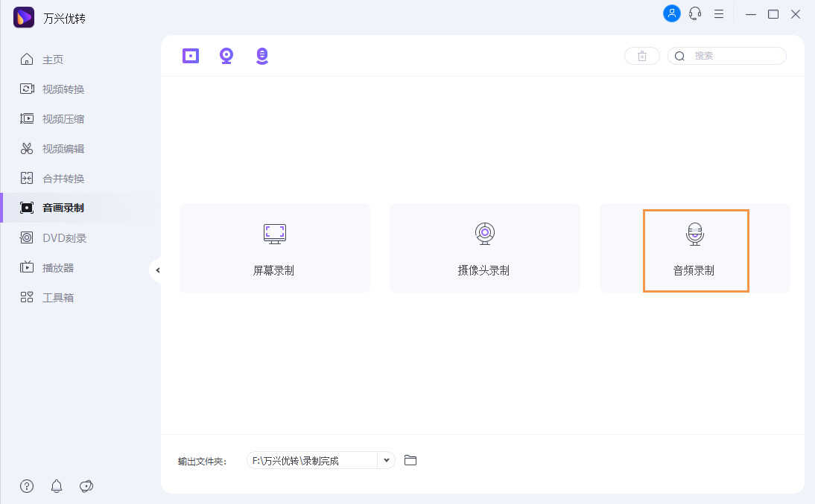This screenshot has height=504, width=815.
Task: Minimize the 万兴优转 window
Action: 750,14
